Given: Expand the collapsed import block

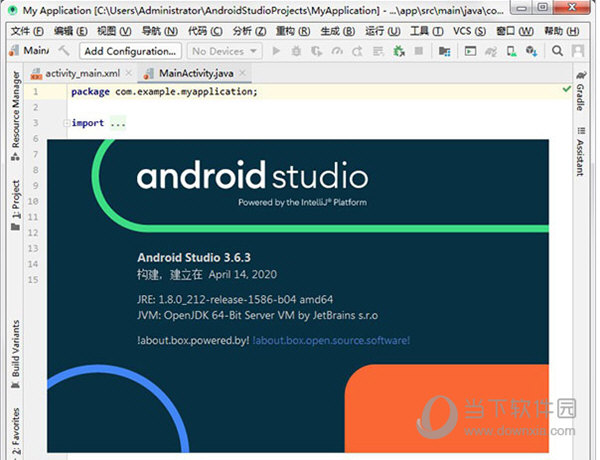Looking at the screenshot, I should (x=67, y=124).
